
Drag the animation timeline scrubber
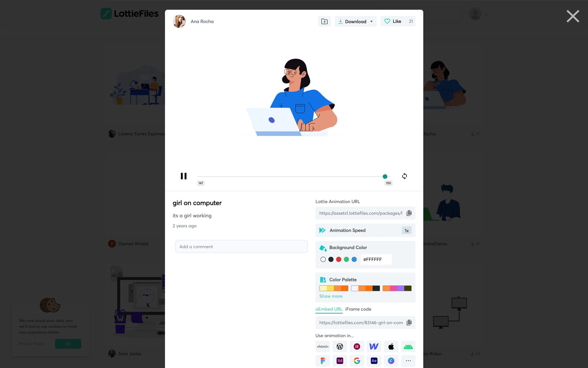(385, 176)
